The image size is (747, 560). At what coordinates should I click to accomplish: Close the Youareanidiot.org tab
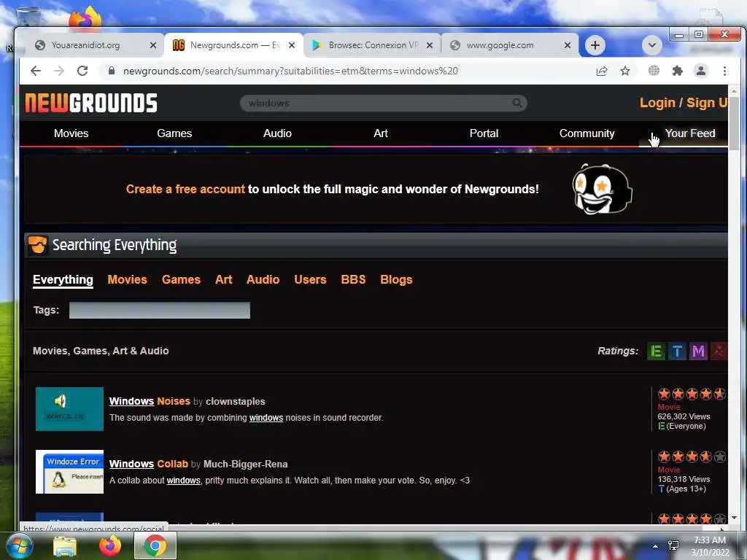click(153, 45)
